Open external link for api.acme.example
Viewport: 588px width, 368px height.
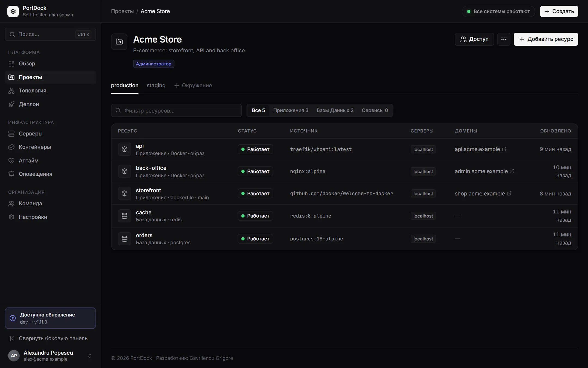[x=504, y=149]
